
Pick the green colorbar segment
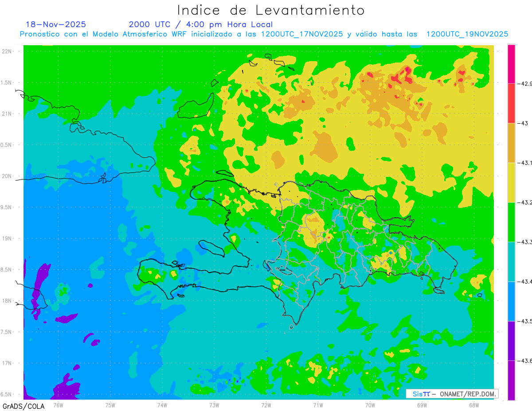click(511, 222)
